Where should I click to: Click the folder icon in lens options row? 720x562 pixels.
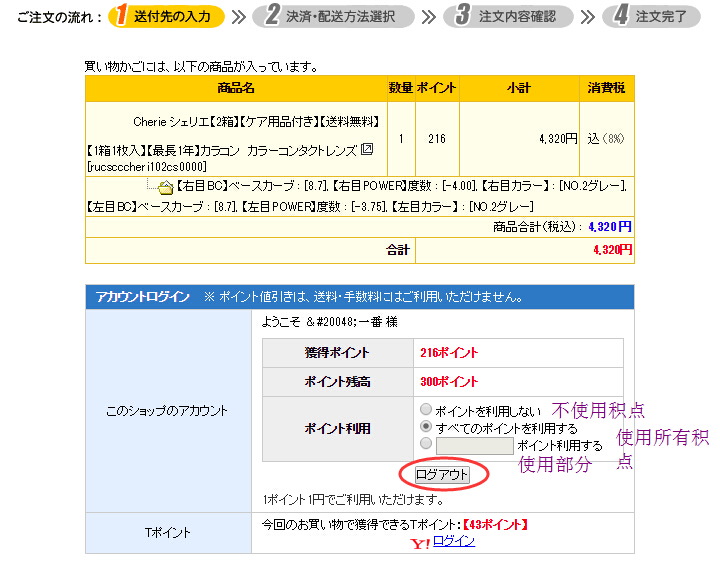tap(165, 187)
